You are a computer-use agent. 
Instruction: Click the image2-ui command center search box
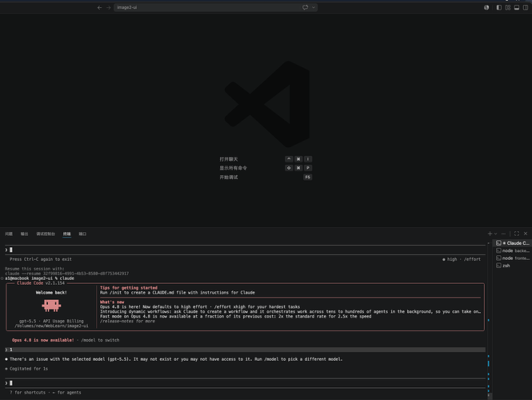pyautogui.click(x=215, y=7)
